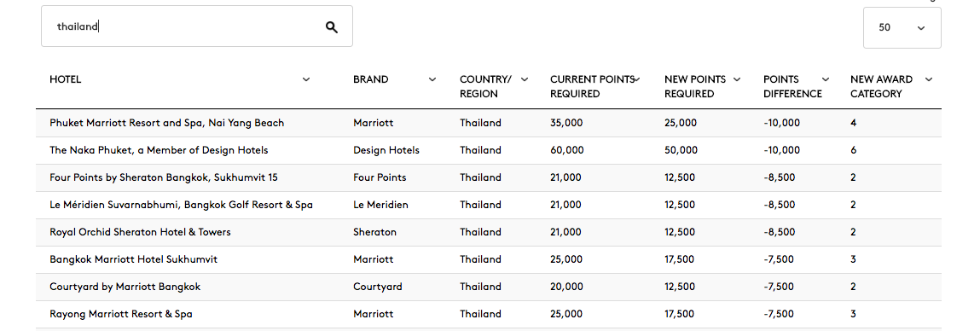Screen dimensions: 980x331
Task: Click the magnifying glass search icon
Action: coord(332,27)
